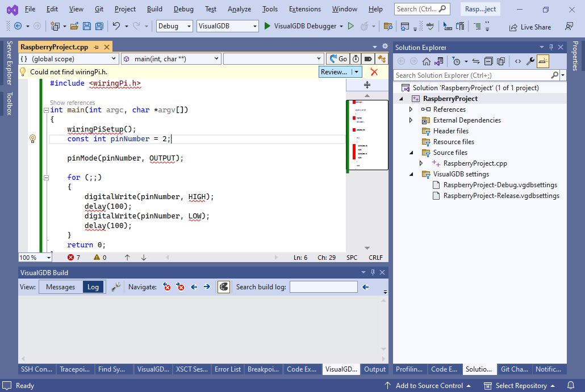Toggle auto-hide pin on VisualGDB Build
This screenshot has width=585, height=392.
[373, 272]
